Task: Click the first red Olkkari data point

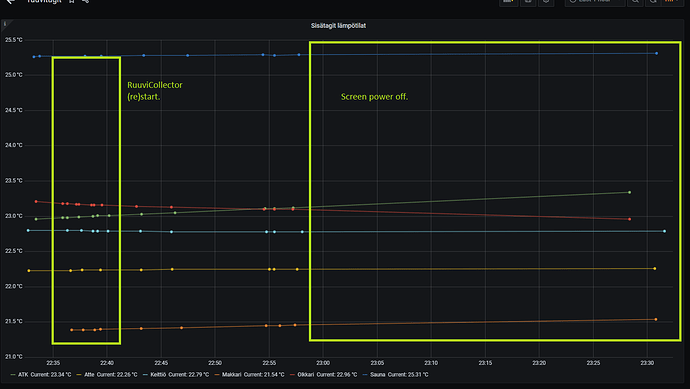Action: tap(36, 202)
